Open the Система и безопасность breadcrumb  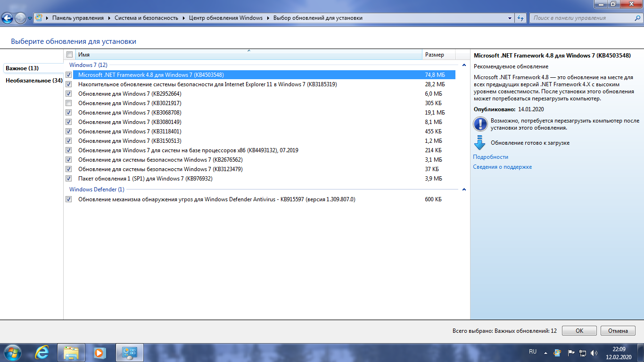tap(146, 18)
